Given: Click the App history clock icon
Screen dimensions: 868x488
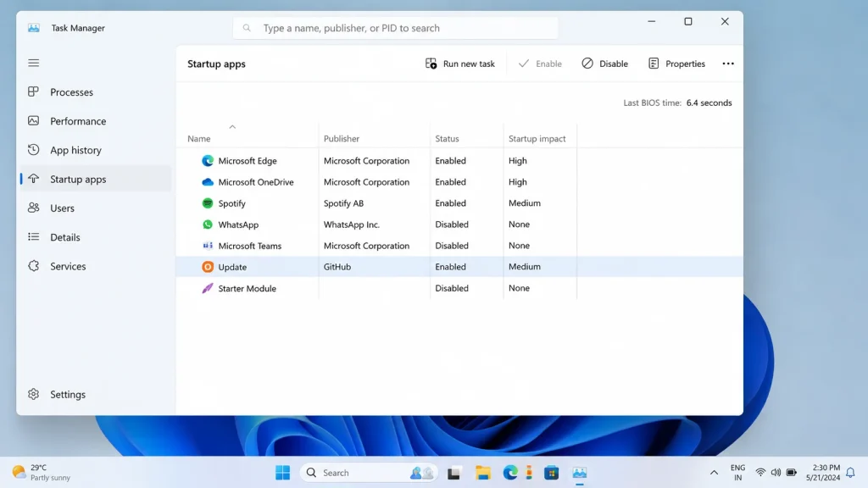Looking at the screenshot, I should point(34,149).
